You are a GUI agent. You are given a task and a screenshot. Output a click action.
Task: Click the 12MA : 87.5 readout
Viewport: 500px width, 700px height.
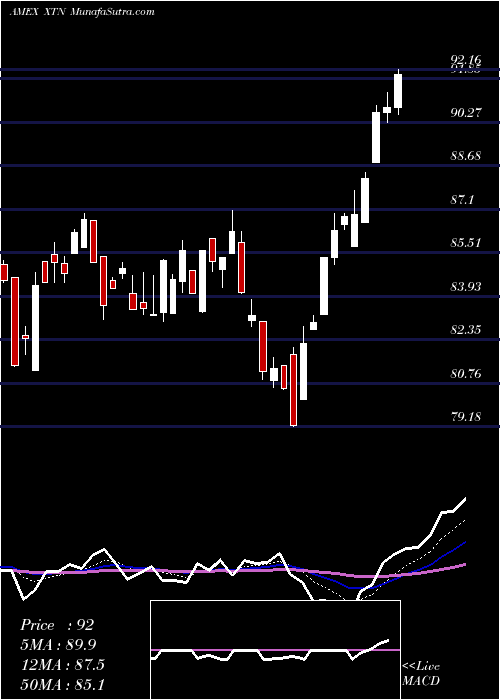[x=62, y=664]
